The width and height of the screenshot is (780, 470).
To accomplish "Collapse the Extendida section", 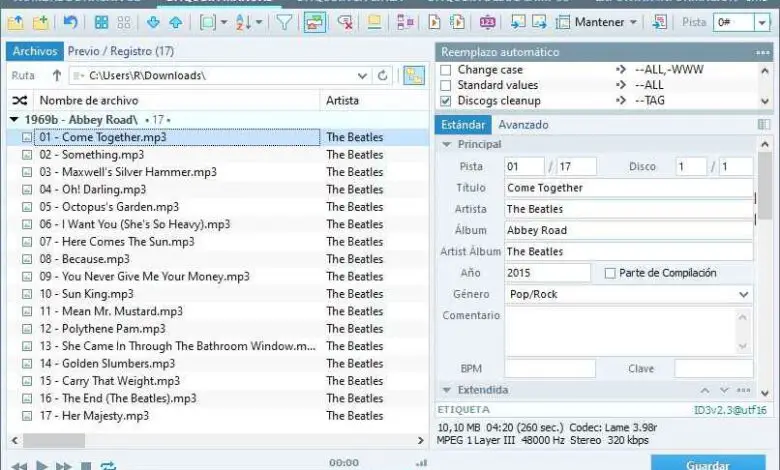I will click(447, 390).
